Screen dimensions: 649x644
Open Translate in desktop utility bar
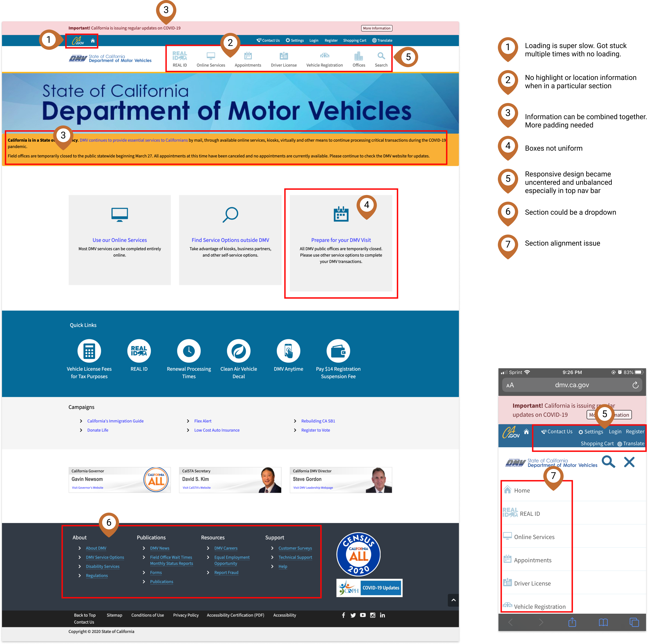(x=382, y=40)
